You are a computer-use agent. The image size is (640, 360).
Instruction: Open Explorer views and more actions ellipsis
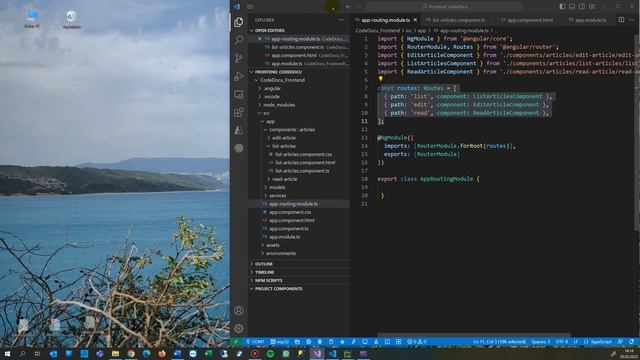pyautogui.click(x=340, y=20)
